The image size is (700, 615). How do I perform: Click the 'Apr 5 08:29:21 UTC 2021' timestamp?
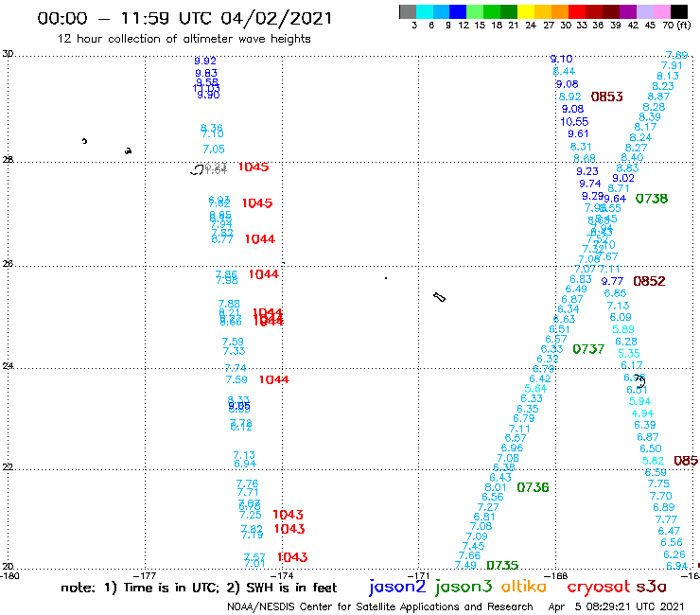[616, 606]
